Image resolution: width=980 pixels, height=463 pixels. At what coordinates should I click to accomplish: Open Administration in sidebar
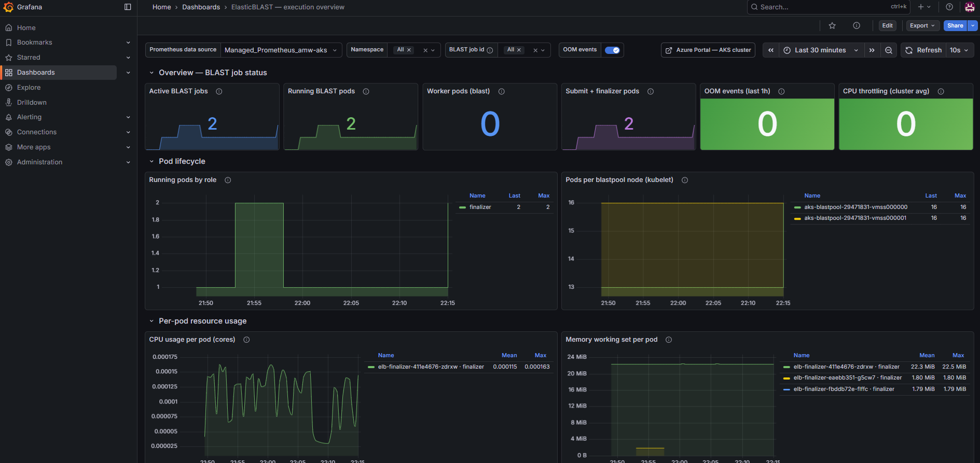point(39,162)
